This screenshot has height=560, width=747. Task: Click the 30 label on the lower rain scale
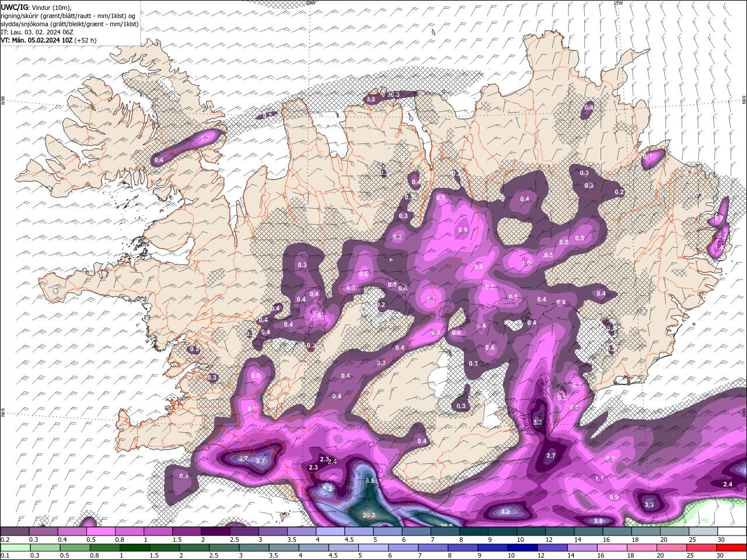(720, 556)
